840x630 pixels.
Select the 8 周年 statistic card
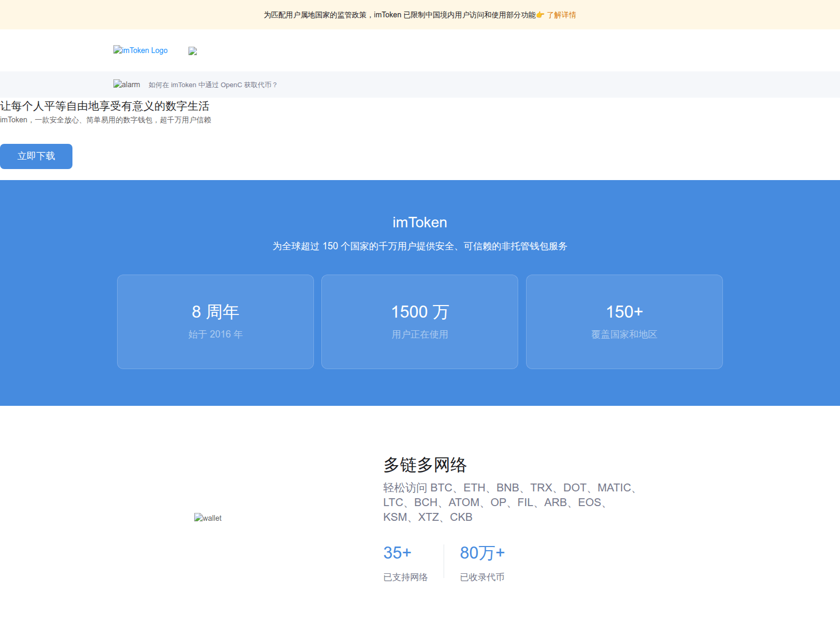click(x=215, y=322)
